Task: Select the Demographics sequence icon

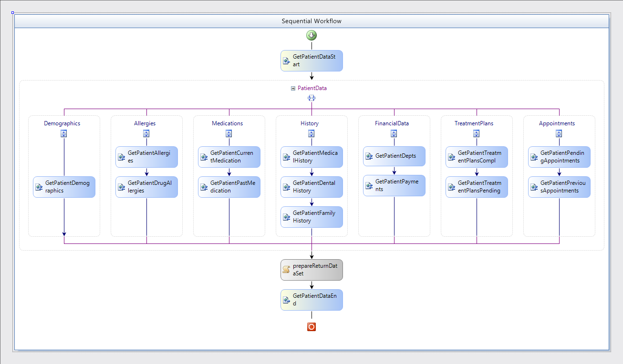Action: 64,134
